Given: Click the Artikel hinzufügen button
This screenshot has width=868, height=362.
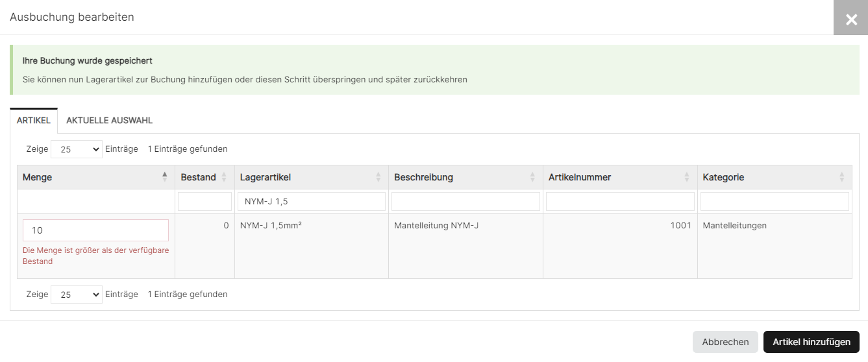Looking at the screenshot, I should tap(812, 342).
